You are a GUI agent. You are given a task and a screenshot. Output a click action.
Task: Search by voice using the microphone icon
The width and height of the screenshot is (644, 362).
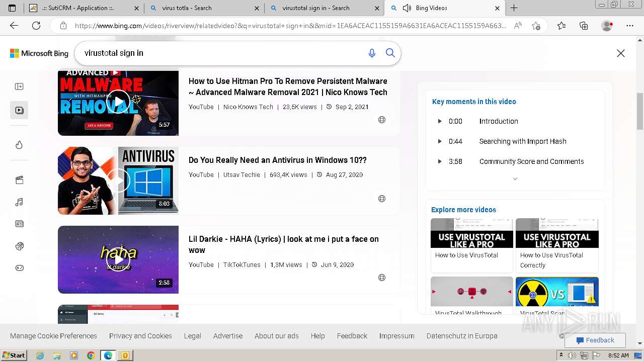pyautogui.click(x=372, y=53)
